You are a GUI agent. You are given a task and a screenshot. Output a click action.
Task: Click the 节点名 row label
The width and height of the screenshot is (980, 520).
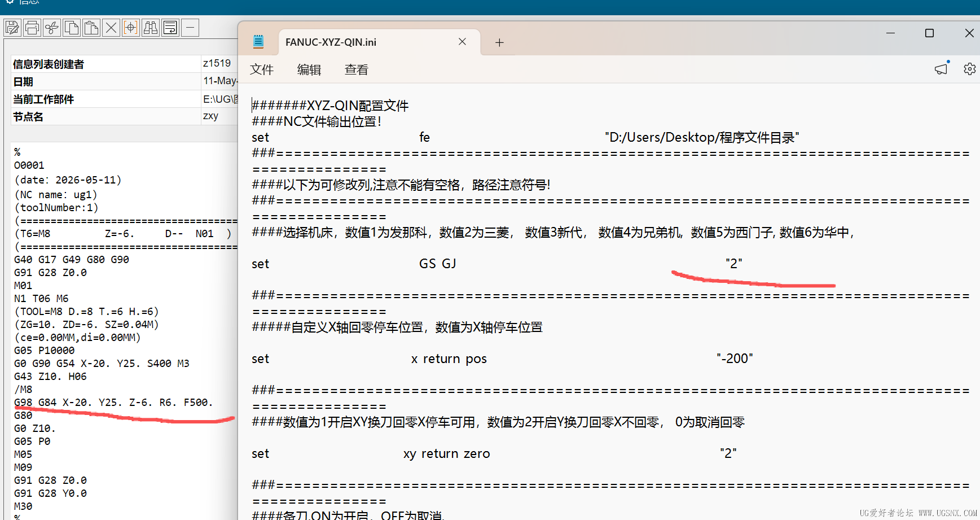[28, 117]
